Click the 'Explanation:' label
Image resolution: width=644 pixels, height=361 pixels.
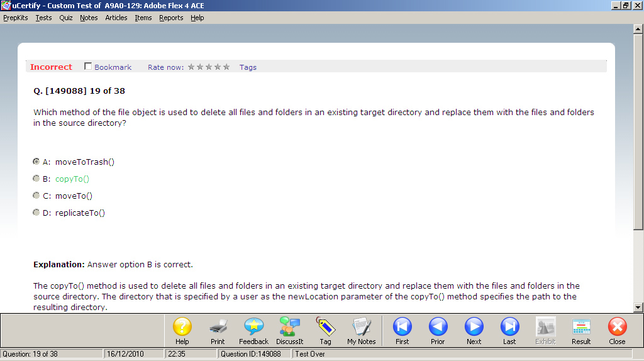[x=59, y=265]
